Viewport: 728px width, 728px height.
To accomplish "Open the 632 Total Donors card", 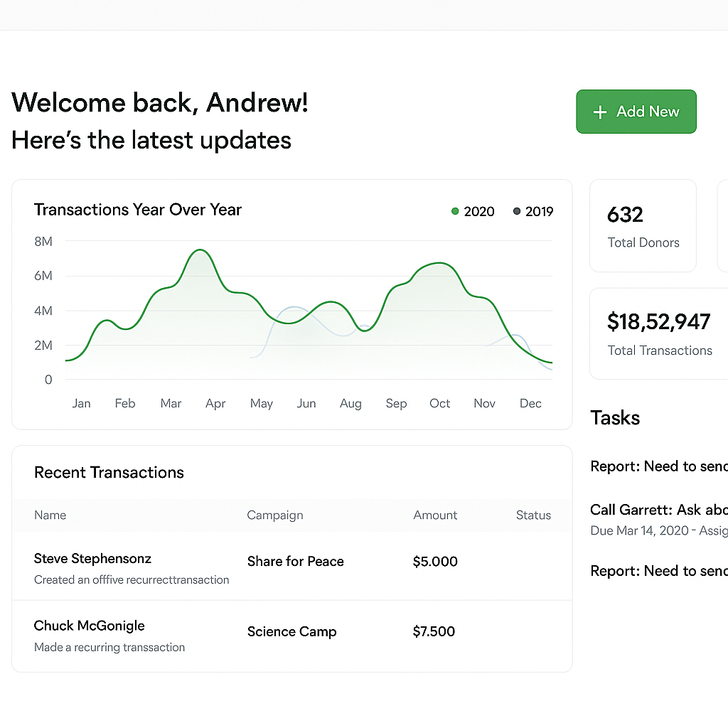I will [x=643, y=225].
